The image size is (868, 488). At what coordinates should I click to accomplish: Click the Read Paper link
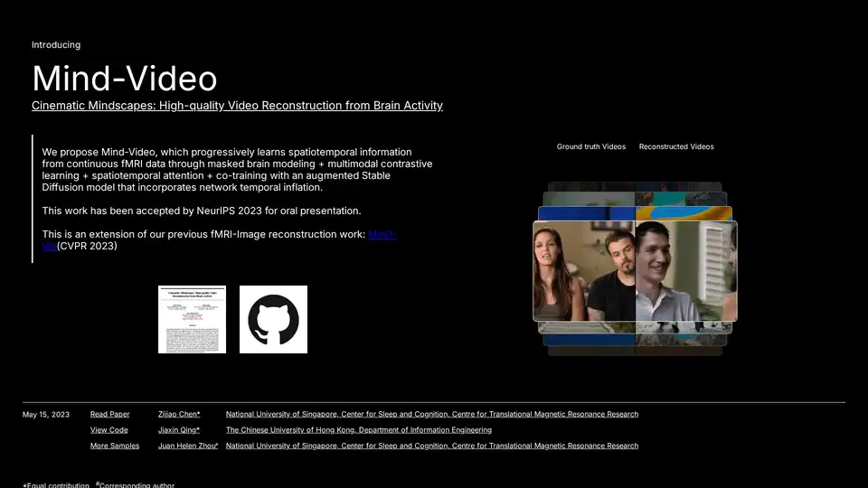pyautogui.click(x=109, y=414)
